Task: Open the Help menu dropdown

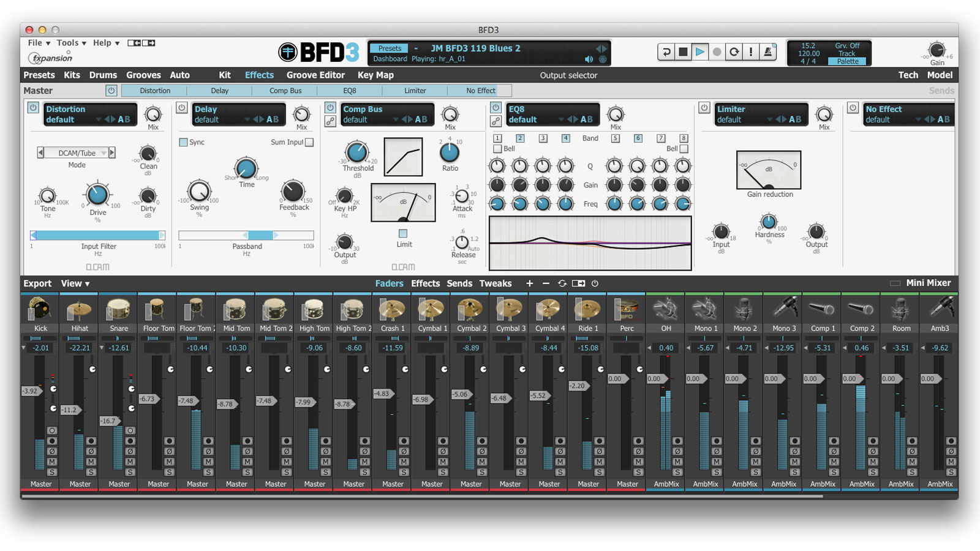Action: click(x=107, y=43)
